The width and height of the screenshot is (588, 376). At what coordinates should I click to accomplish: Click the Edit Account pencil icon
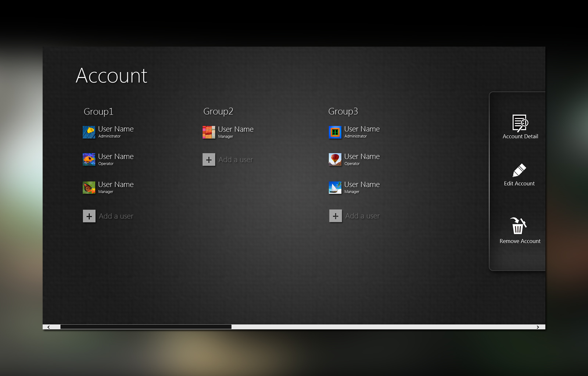[519, 170]
